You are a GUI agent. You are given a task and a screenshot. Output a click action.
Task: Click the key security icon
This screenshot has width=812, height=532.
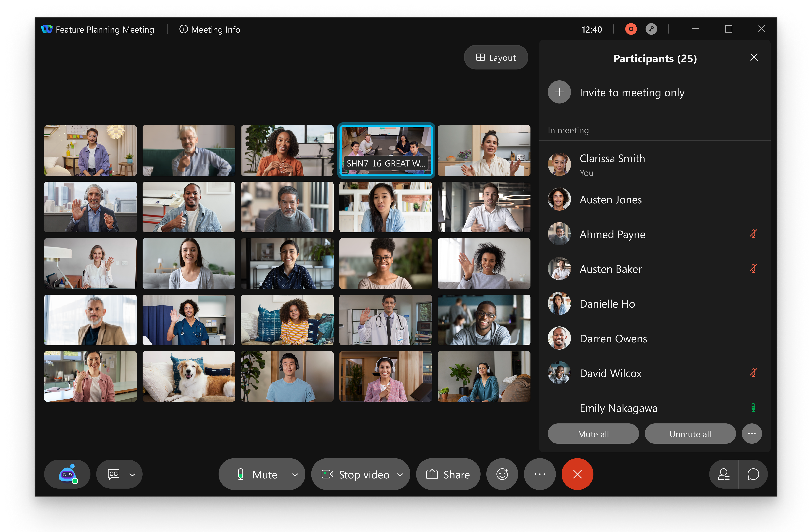[651, 29]
